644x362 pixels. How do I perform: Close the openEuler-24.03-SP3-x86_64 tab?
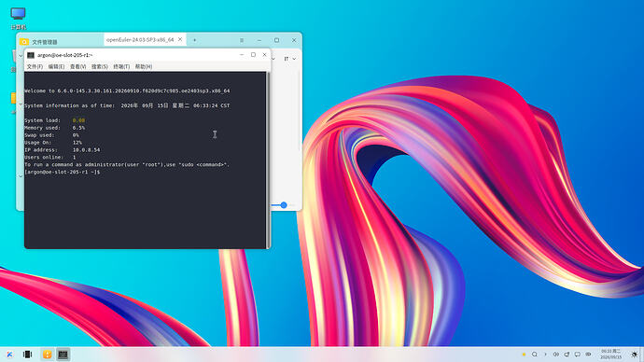point(180,39)
